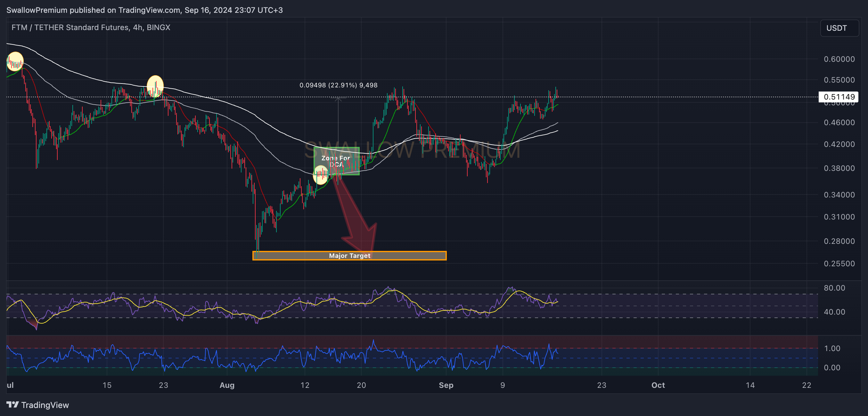The image size is (868, 416).
Task: Select the 0.51149 current price label
Action: point(839,97)
